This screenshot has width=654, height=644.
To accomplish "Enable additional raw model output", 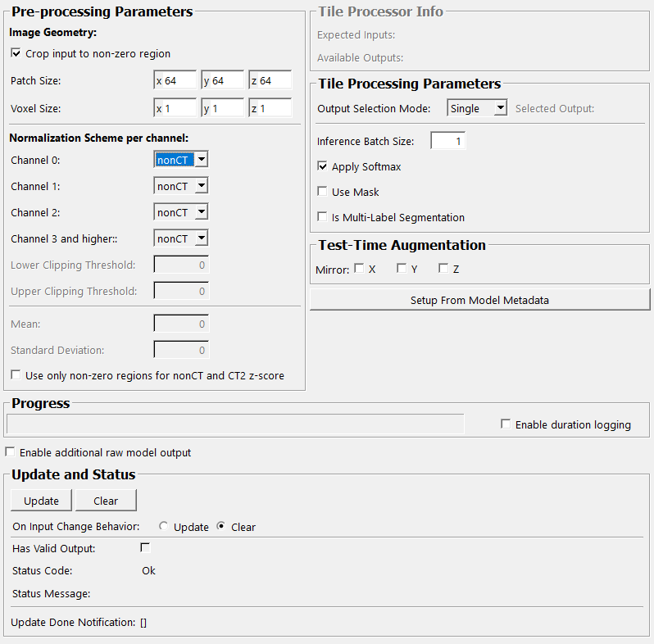I will (10, 452).
